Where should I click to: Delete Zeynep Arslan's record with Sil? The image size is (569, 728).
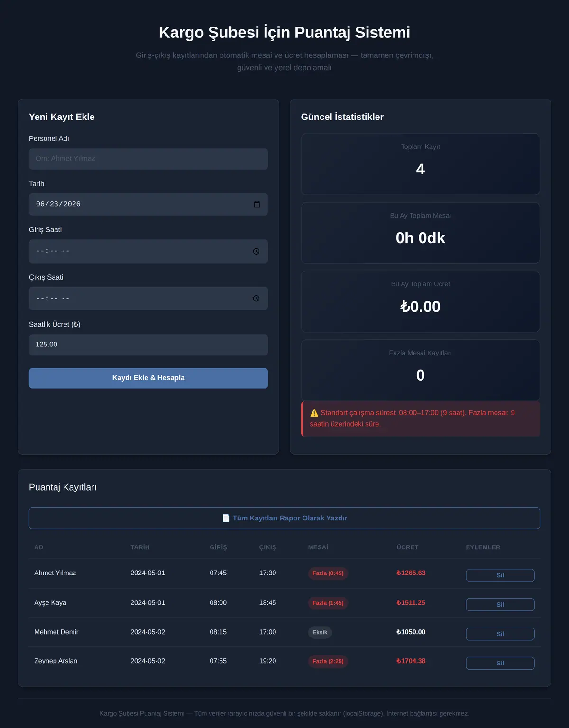(500, 663)
